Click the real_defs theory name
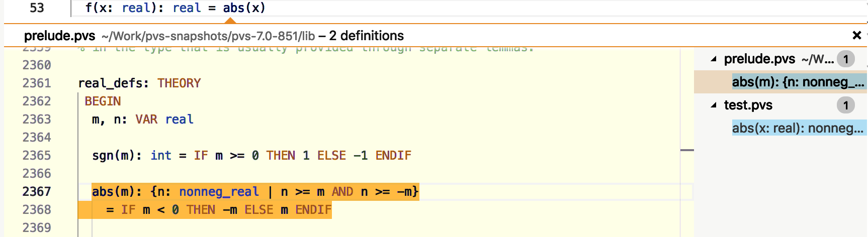This screenshot has width=868, height=237. coord(110,83)
